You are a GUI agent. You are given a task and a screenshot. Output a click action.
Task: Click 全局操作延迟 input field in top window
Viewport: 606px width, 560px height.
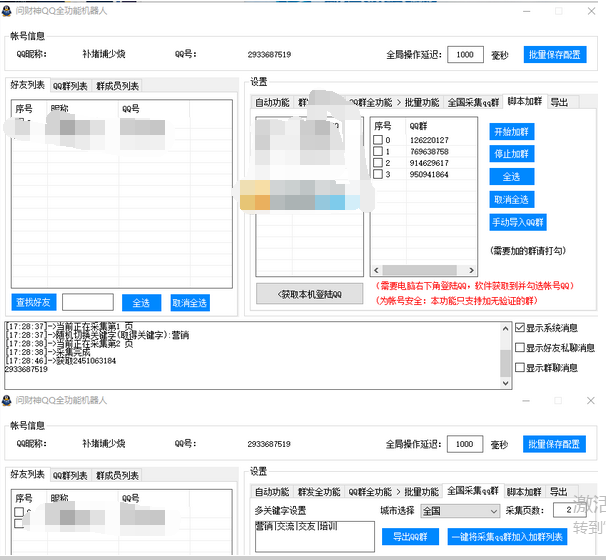click(x=465, y=54)
